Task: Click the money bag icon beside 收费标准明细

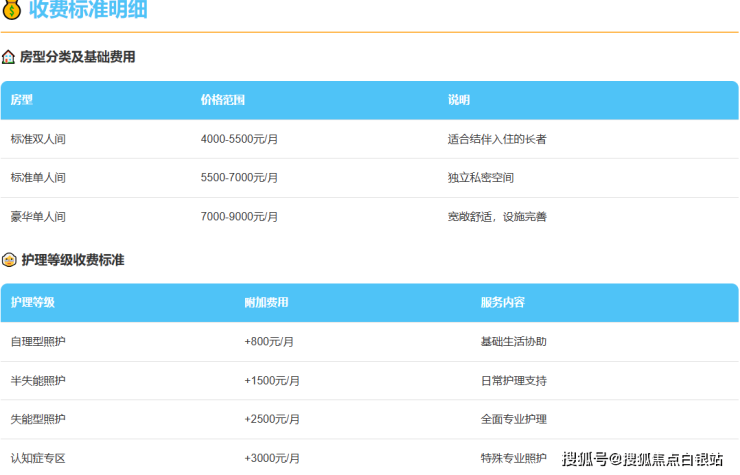Action: click(12, 12)
